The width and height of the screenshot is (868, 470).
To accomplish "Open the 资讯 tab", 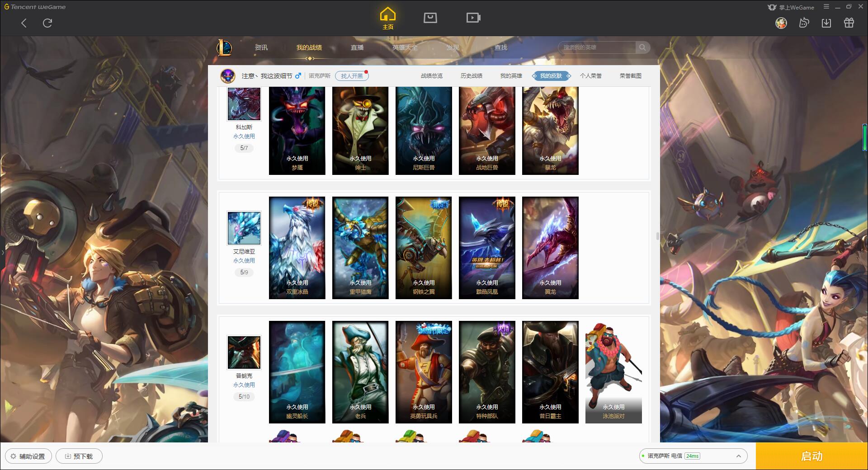I will [x=261, y=47].
